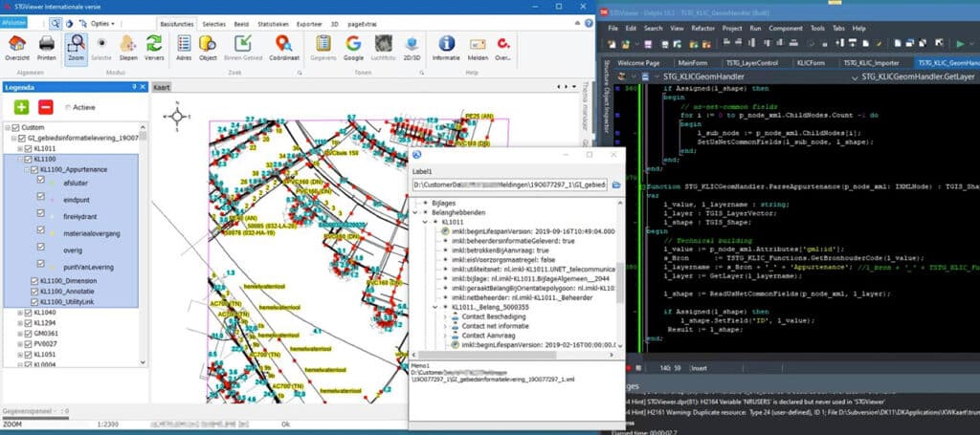
Task: Toggle the materiaalovergang checkbox
Action: (41, 231)
